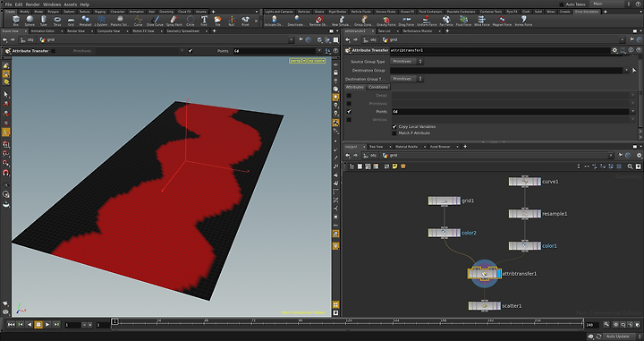Select the Spray Paint shelf tool
The image size is (644, 341).
174,21
